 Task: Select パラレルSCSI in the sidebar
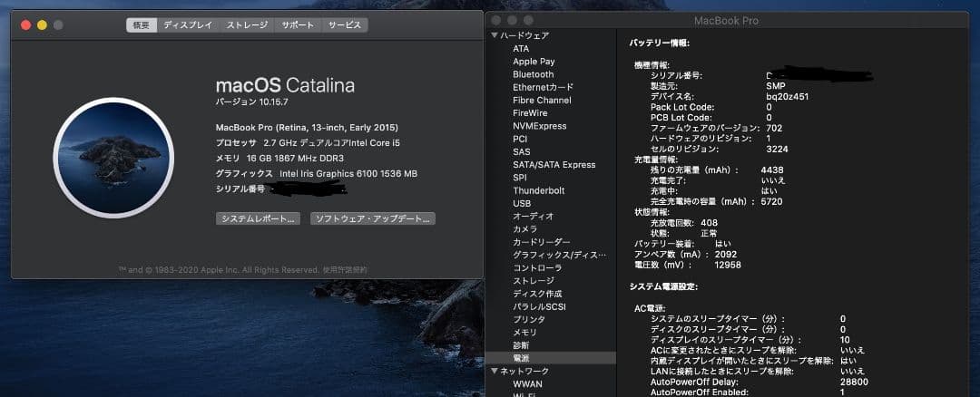tap(539, 306)
